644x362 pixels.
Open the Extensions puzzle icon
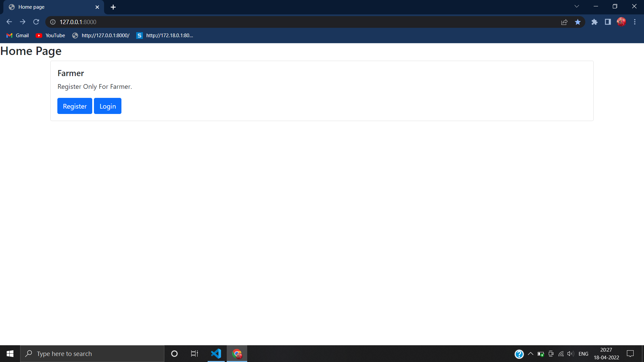tap(594, 22)
